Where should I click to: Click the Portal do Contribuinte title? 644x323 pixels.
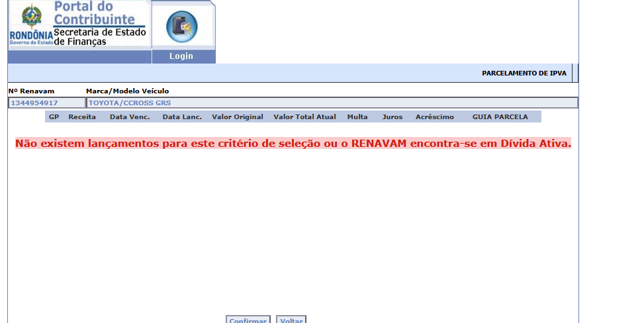[x=103, y=13]
